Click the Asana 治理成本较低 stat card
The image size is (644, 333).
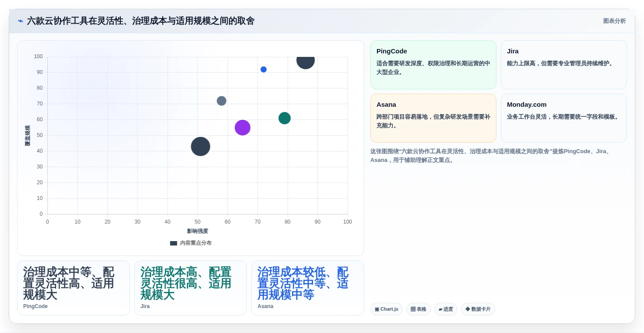[308, 288]
